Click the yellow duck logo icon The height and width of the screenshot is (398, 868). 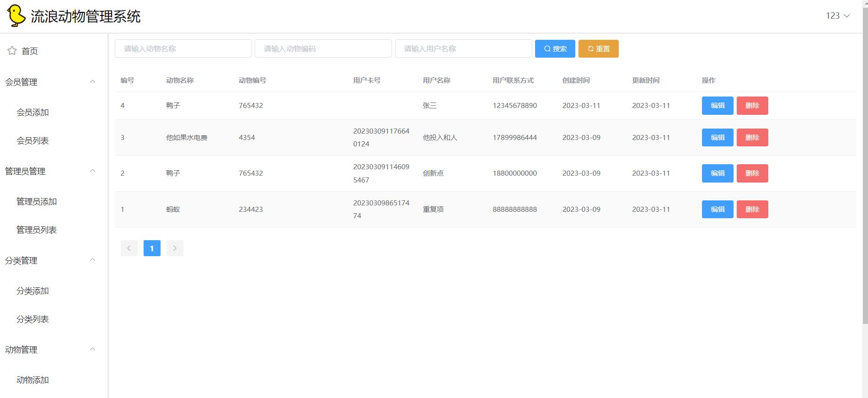tap(16, 16)
